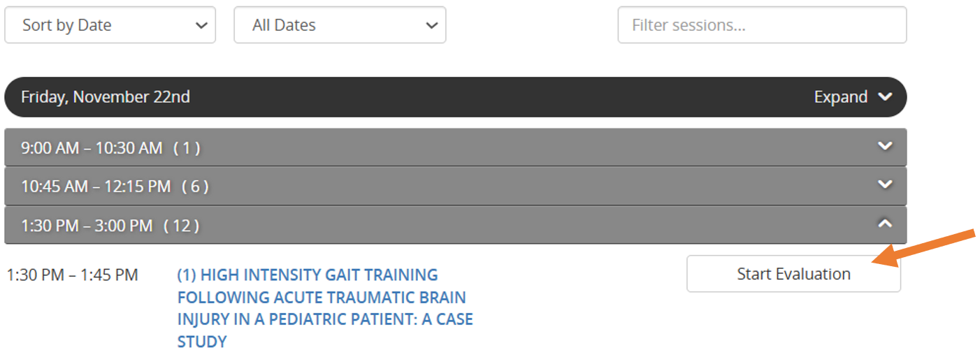The height and width of the screenshot is (357, 980).
Task: Click the chevron arrow in Sort by Date
Action: pos(201,26)
